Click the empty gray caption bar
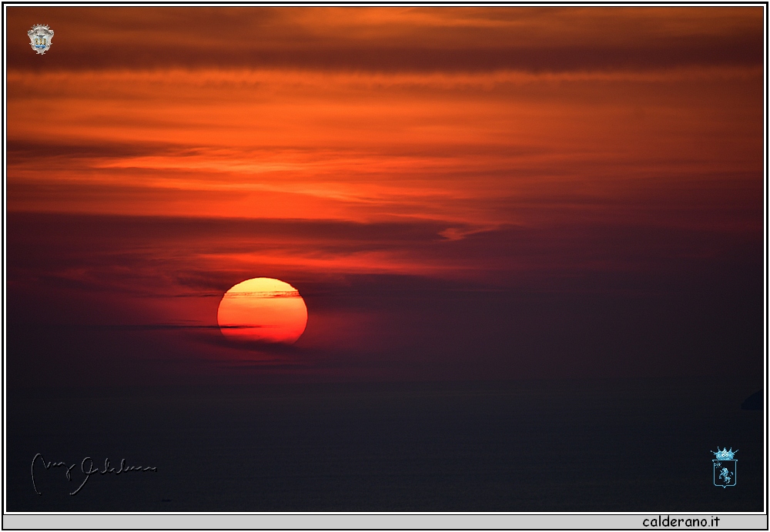 [x=308, y=522]
